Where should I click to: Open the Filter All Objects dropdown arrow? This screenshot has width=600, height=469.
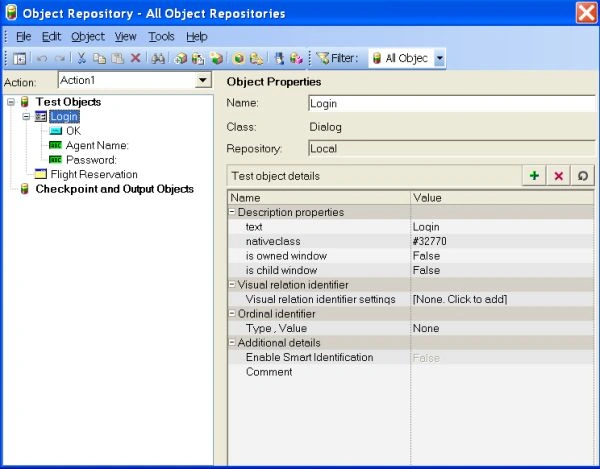point(440,58)
